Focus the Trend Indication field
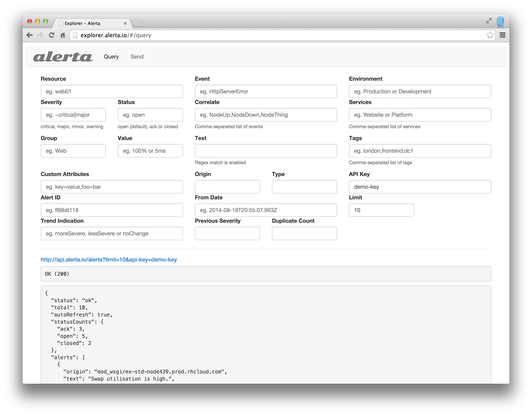Image resolution: width=532 pixels, height=415 pixels. [112, 234]
